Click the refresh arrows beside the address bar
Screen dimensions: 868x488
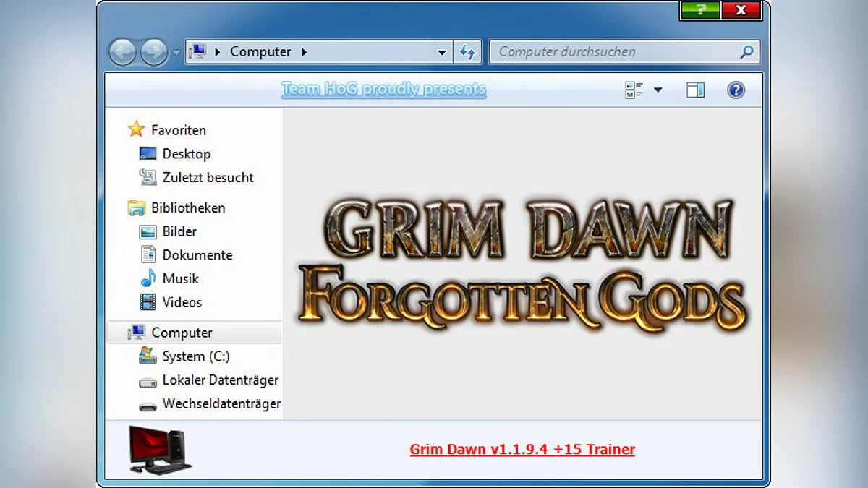(x=468, y=51)
